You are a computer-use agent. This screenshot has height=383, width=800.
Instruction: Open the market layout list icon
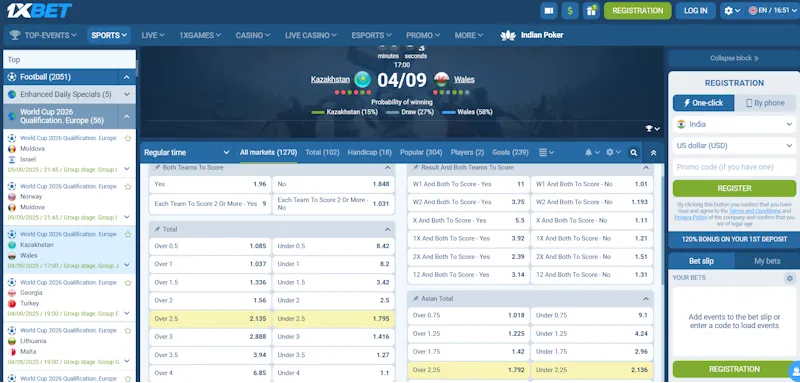coord(546,152)
